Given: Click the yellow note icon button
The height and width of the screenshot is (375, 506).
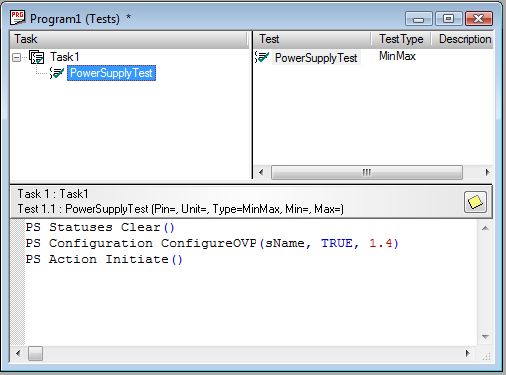Looking at the screenshot, I should pos(475,202).
